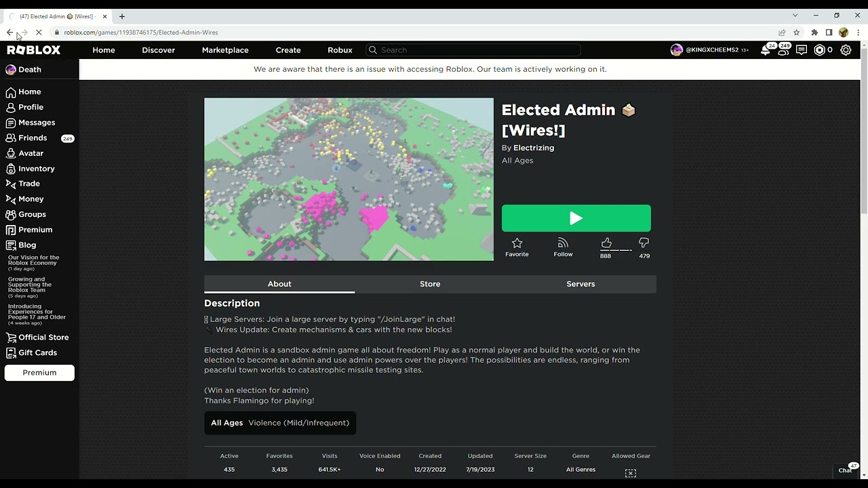Stop page loading in browser toolbar
This screenshot has width=868, height=488.
pyautogui.click(x=39, y=33)
